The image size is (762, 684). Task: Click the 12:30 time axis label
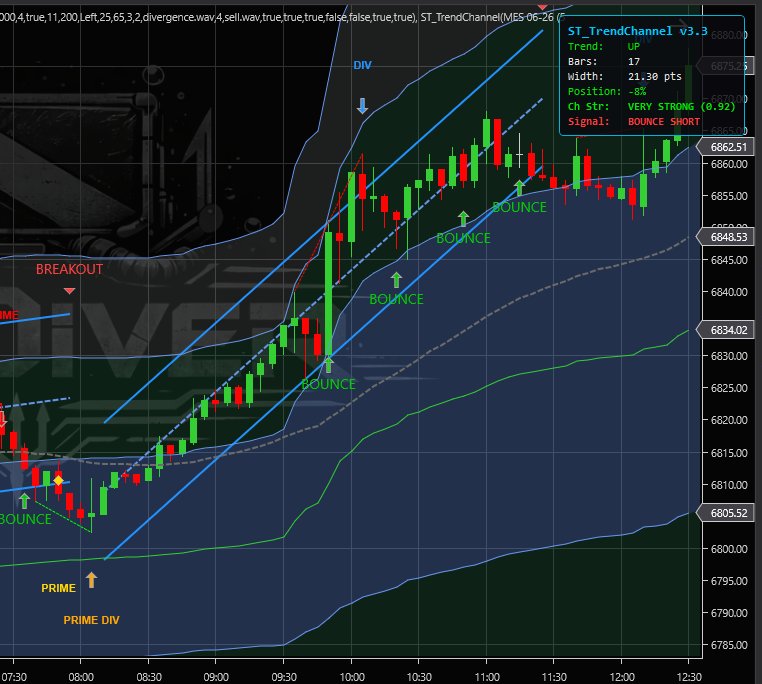pyautogui.click(x=689, y=677)
